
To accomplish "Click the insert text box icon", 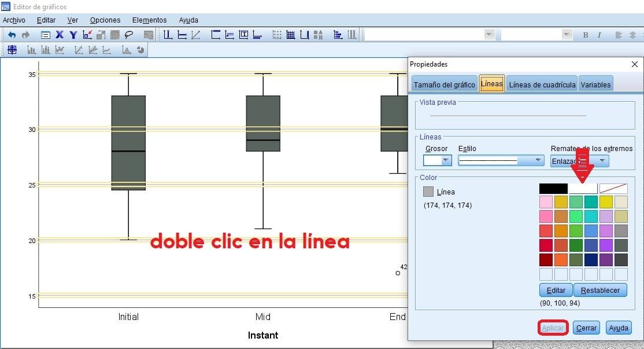I will pos(243,35).
